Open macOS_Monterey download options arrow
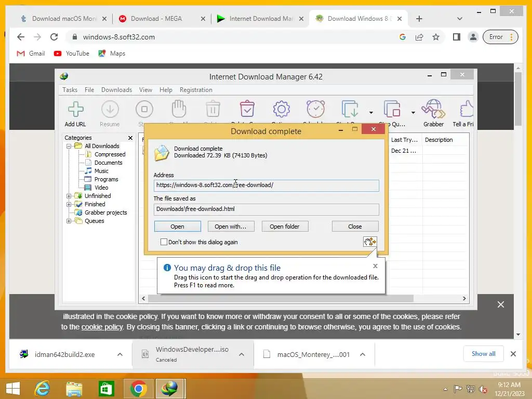532x399 pixels. pos(363,354)
